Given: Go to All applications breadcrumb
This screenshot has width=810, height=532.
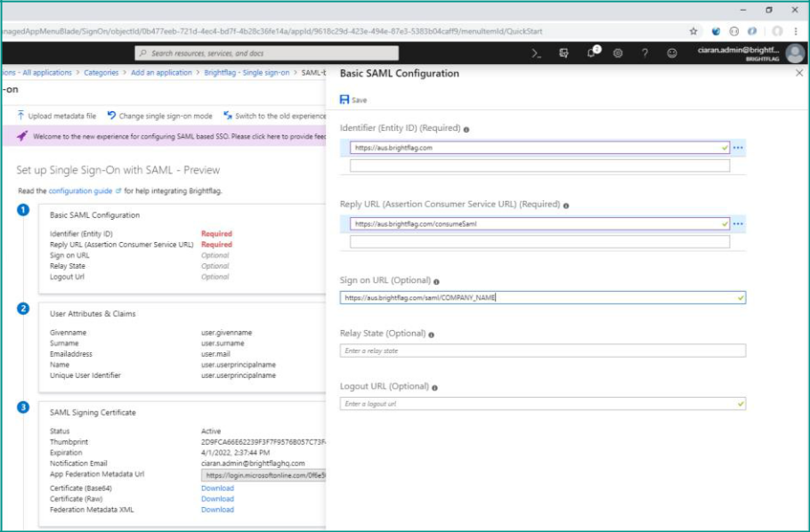Looking at the screenshot, I should 46,73.
